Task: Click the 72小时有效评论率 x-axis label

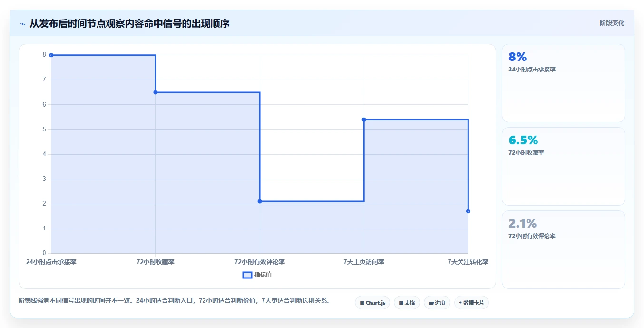Action: point(260,262)
